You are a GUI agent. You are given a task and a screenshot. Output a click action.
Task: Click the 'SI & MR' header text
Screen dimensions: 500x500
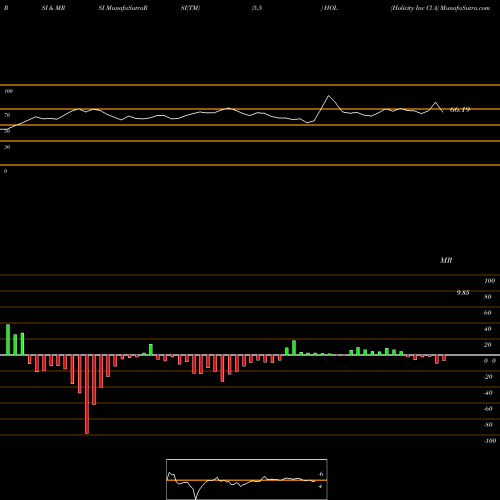53,8
